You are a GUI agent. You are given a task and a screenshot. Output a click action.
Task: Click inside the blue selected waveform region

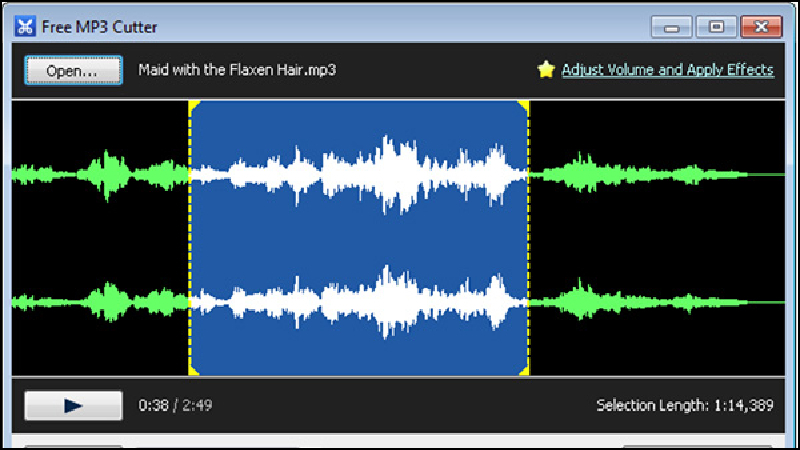(359, 238)
